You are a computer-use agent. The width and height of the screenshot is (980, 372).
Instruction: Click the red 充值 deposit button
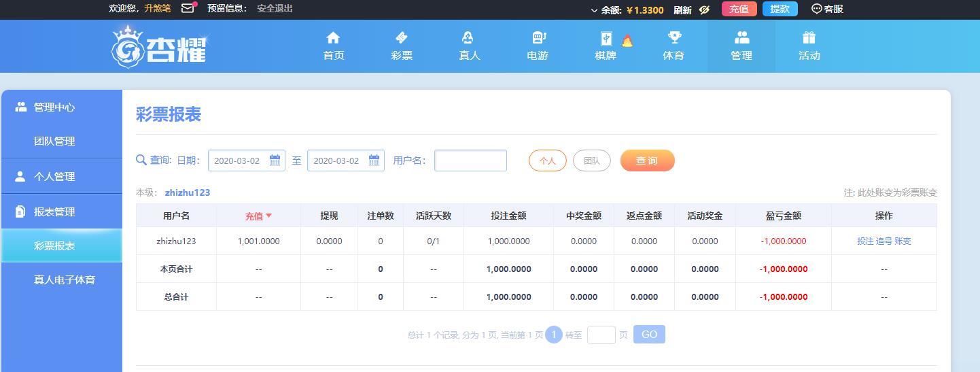point(739,9)
